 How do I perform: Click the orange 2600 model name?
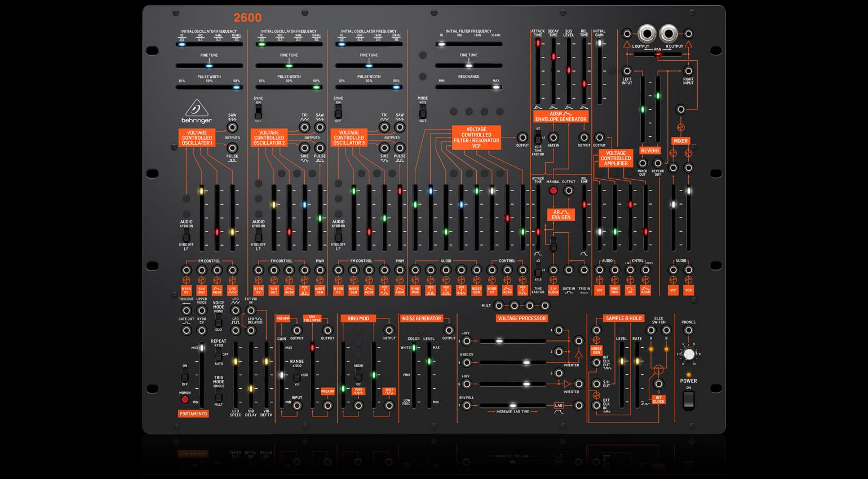pos(248,17)
